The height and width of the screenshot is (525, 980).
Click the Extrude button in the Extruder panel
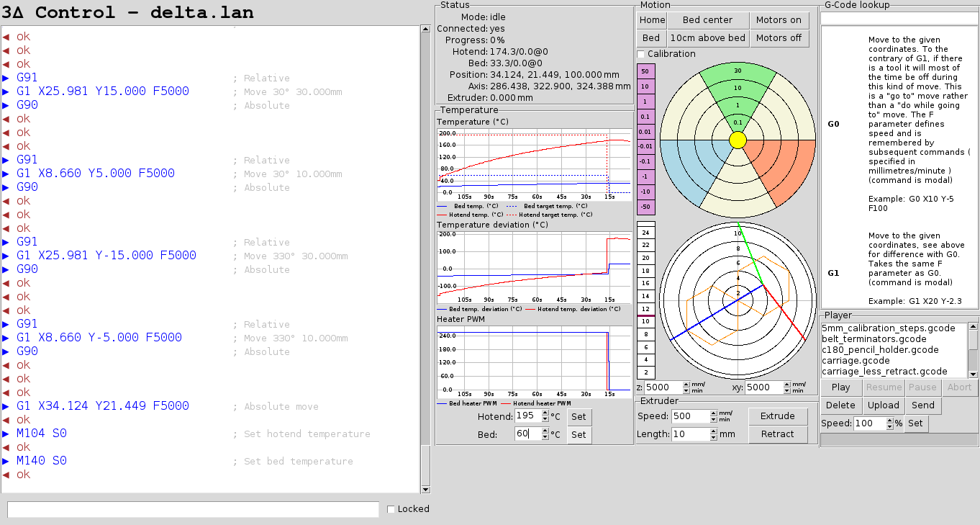tap(778, 416)
